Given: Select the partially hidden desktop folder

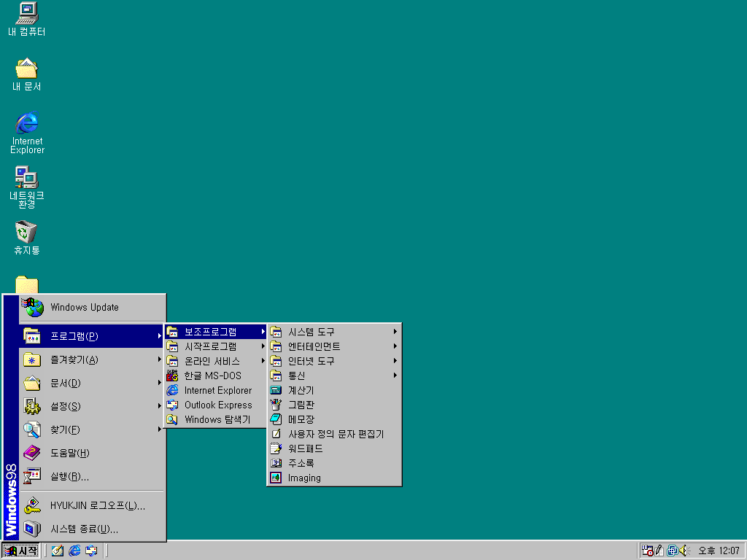Looking at the screenshot, I should pos(27,284).
